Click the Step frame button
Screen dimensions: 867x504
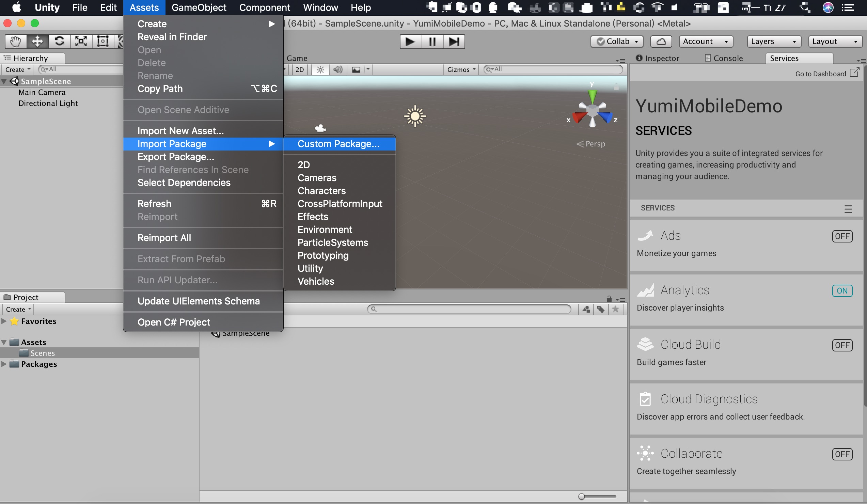454,42
